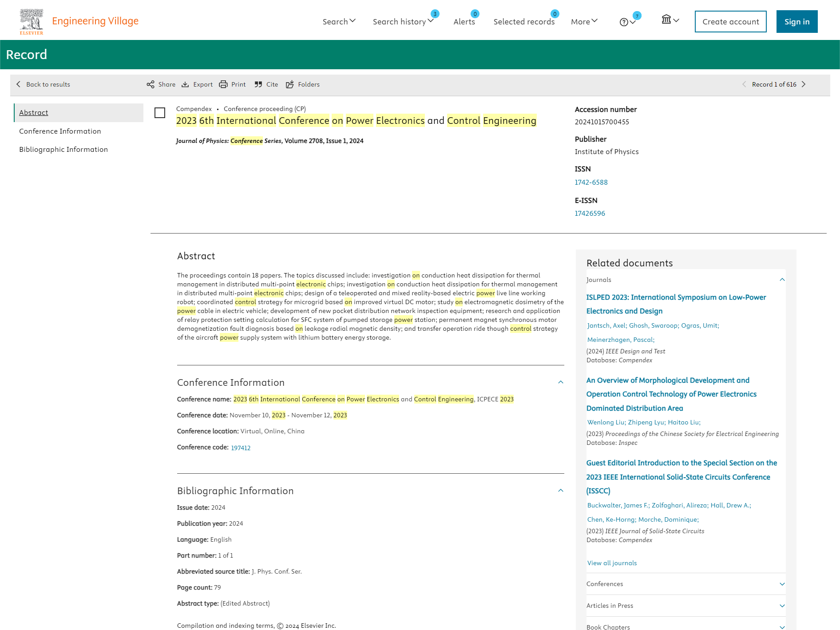Click the Cite quotation icon
Viewport: 840px width, 630px height.
258,84
